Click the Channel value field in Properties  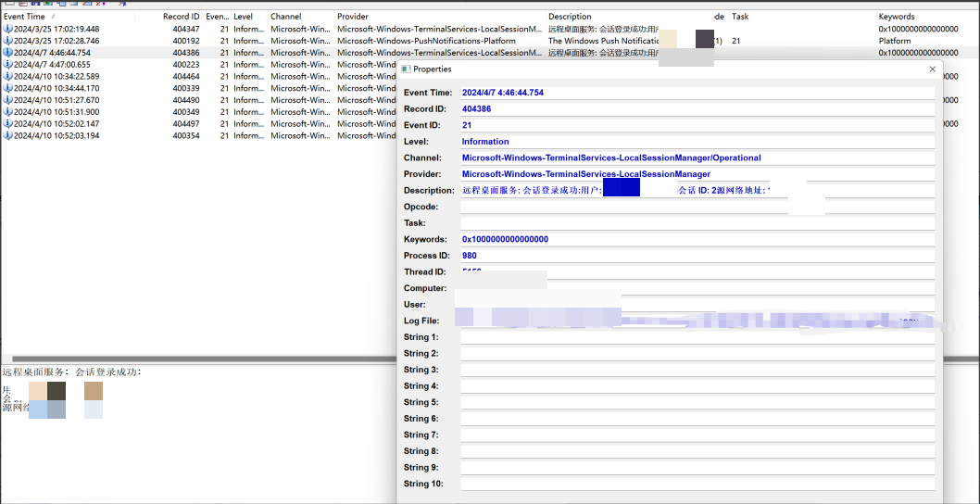(697, 157)
